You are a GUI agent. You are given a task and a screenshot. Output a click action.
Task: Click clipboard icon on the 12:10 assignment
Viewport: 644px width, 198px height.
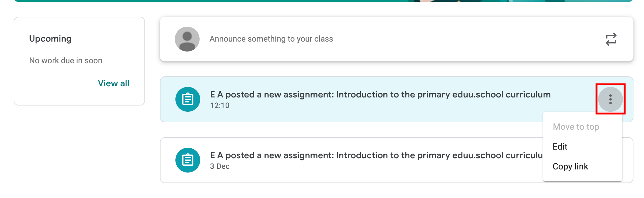click(x=187, y=99)
